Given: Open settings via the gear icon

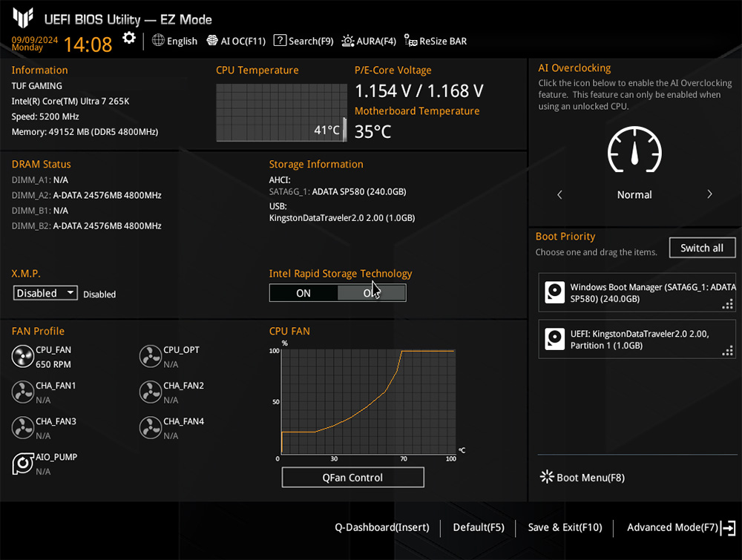Looking at the screenshot, I should pos(128,39).
